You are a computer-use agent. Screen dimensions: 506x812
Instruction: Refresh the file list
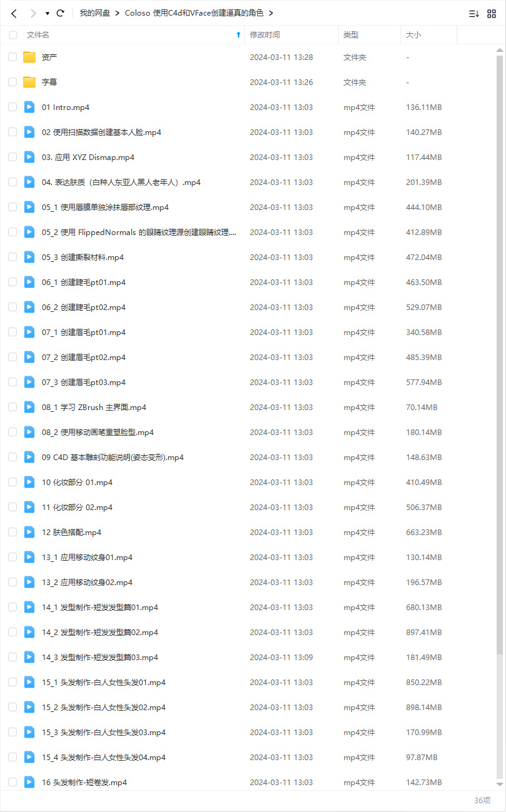click(61, 13)
